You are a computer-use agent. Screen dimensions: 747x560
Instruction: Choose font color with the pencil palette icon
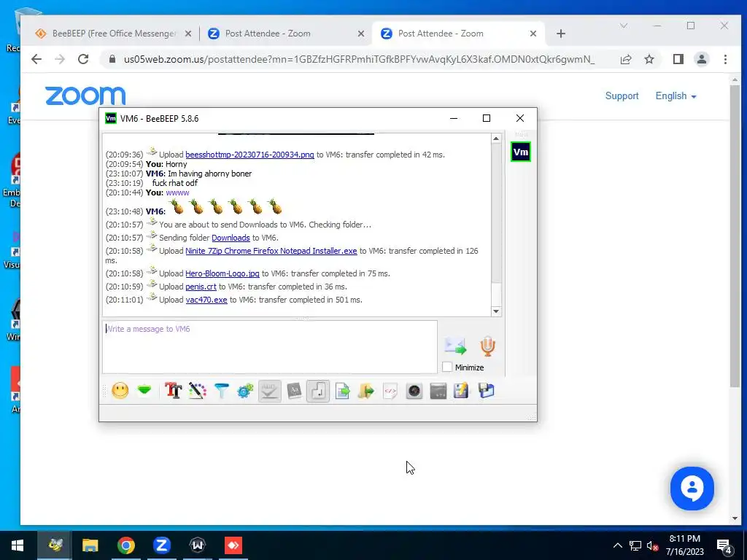(197, 391)
